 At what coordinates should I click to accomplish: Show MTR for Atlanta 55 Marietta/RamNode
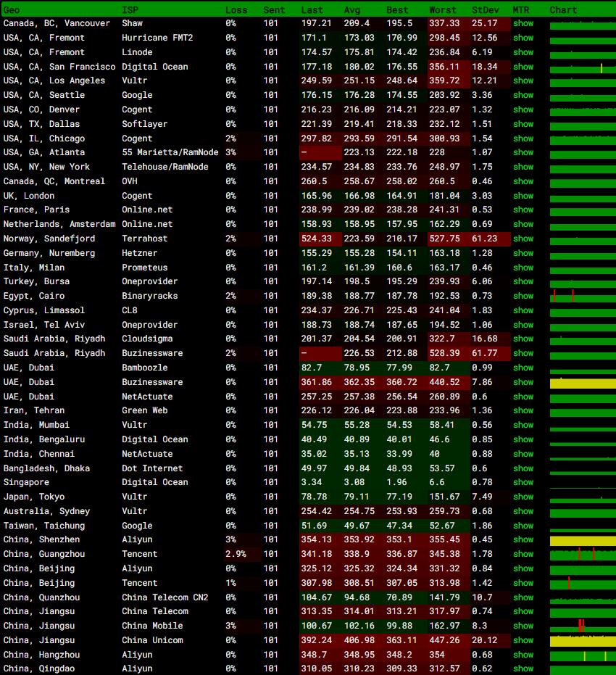[523, 152]
